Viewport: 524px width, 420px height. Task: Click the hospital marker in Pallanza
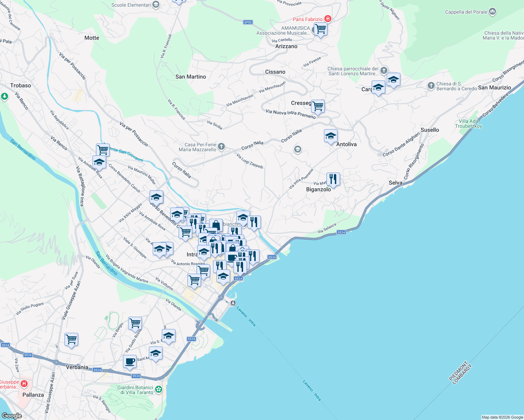(x=24, y=384)
